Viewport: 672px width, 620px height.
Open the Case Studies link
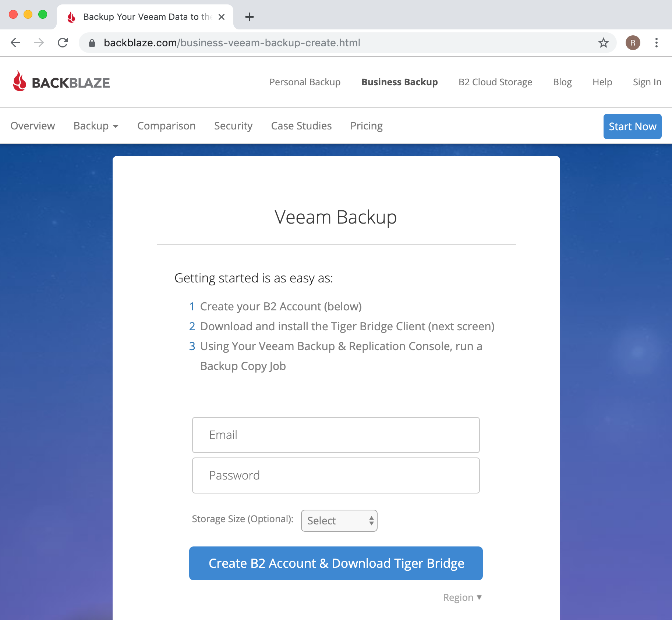301,126
